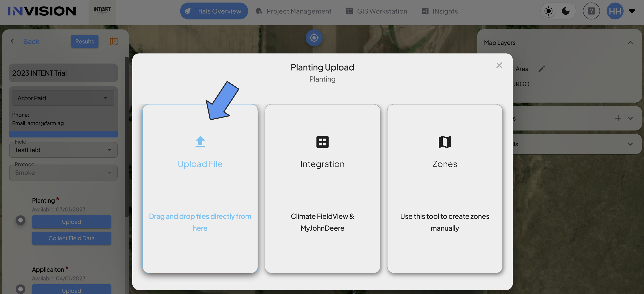Screen dimensions: 644x294
Task: Click the orange map check icon
Action: (x=114, y=41)
